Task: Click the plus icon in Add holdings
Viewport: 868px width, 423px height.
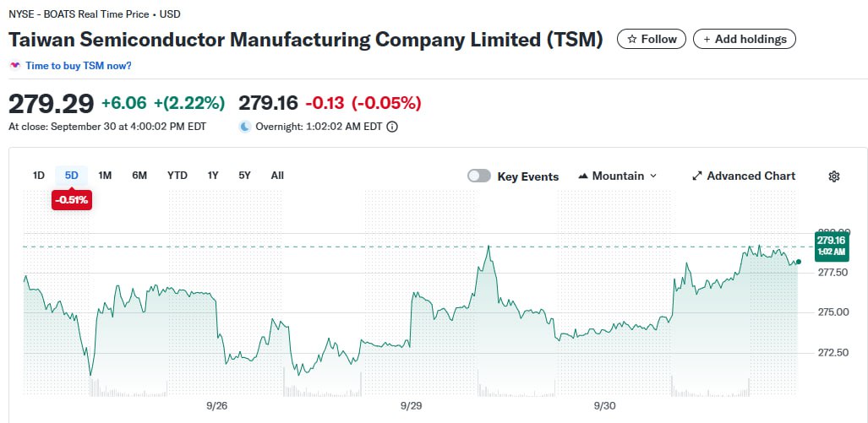Action: point(705,39)
